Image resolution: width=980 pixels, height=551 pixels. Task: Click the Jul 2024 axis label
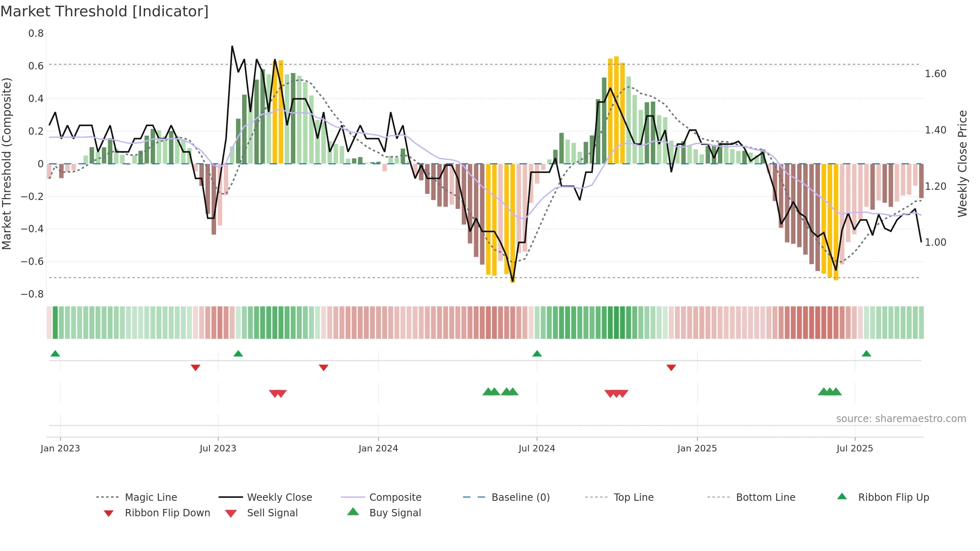(537, 449)
